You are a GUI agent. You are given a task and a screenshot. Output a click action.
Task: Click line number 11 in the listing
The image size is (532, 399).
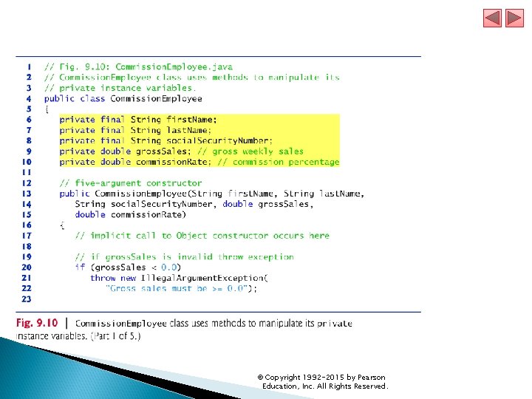pyautogui.click(x=27, y=172)
